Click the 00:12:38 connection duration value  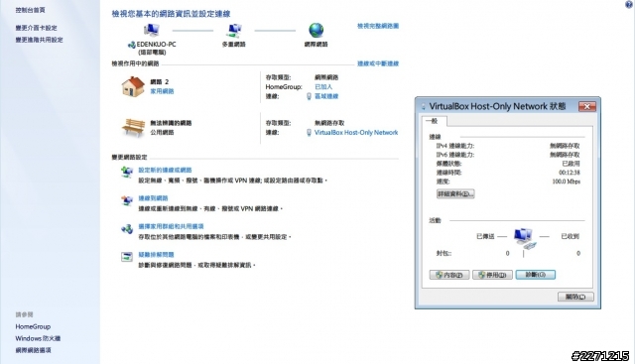click(x=570, y=173)
